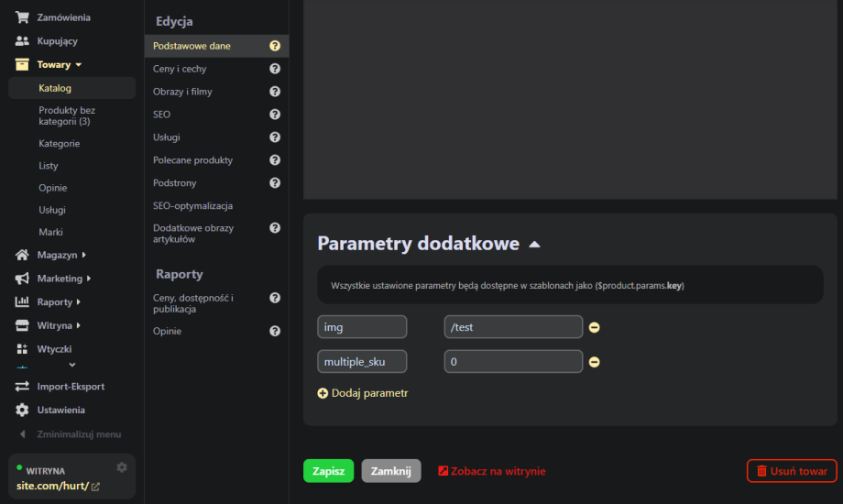Expand more plugins chevron below Wtyczki

pyautogui.click(x=72, y=365)
